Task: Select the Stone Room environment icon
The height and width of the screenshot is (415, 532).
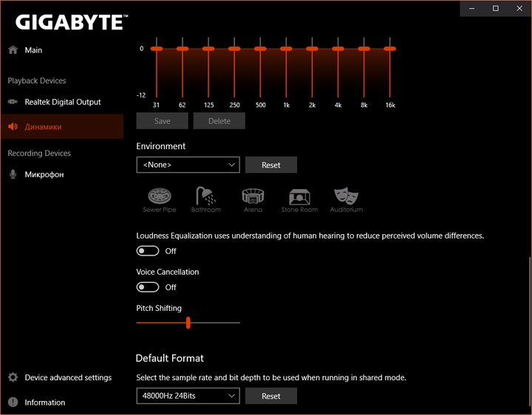Action: tap(299, 200)
